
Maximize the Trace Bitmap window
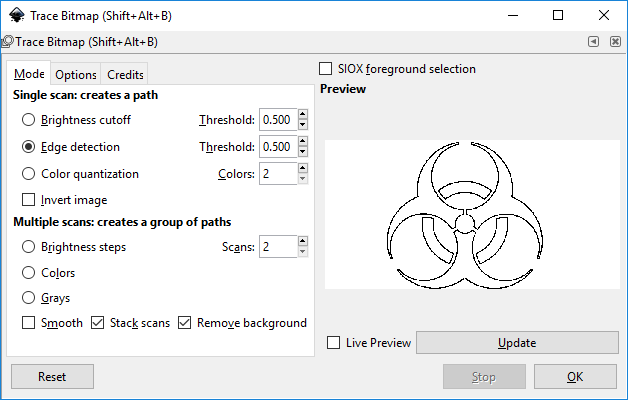(558, 16)
